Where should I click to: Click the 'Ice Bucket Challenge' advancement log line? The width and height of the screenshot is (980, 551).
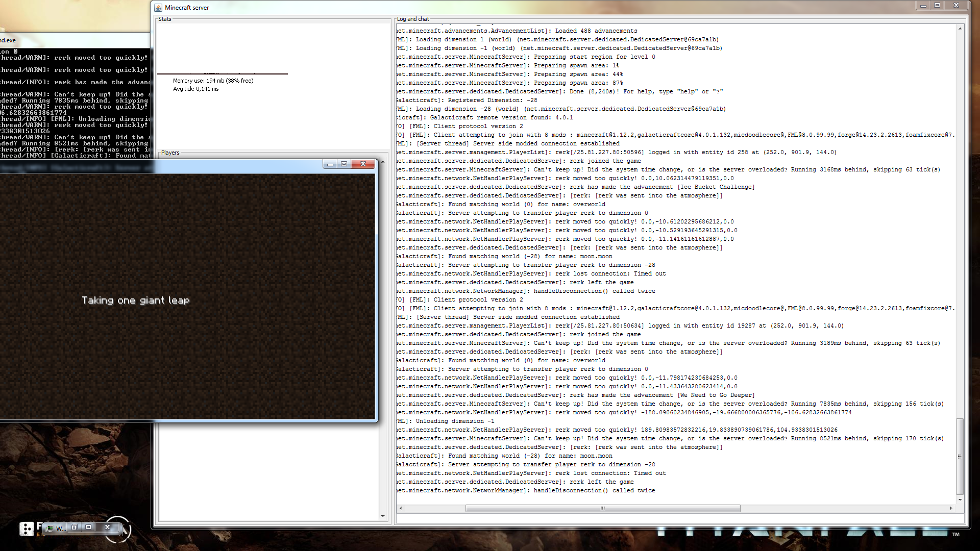point(575,187)
